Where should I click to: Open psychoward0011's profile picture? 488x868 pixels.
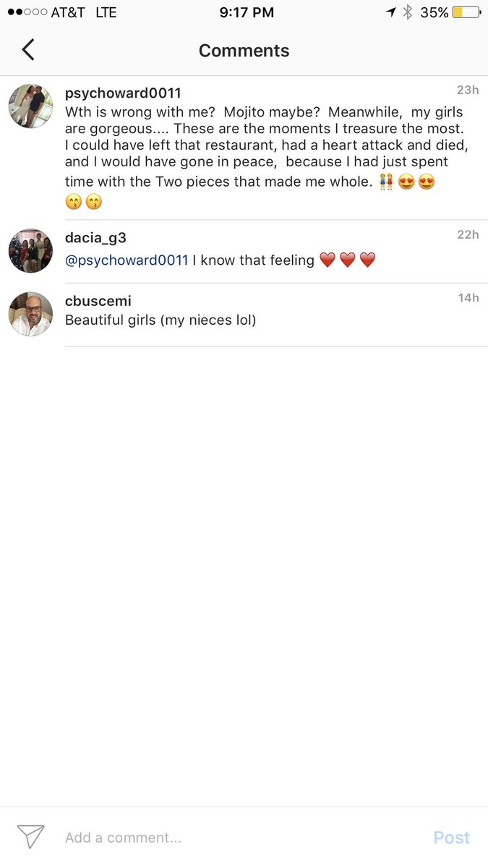[x=30, y=106]
